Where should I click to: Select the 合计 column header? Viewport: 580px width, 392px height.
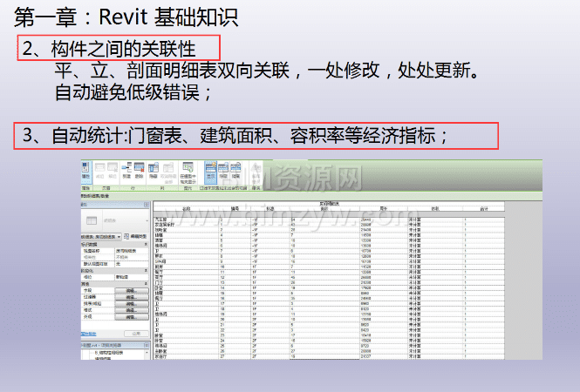tap(484, 209)
